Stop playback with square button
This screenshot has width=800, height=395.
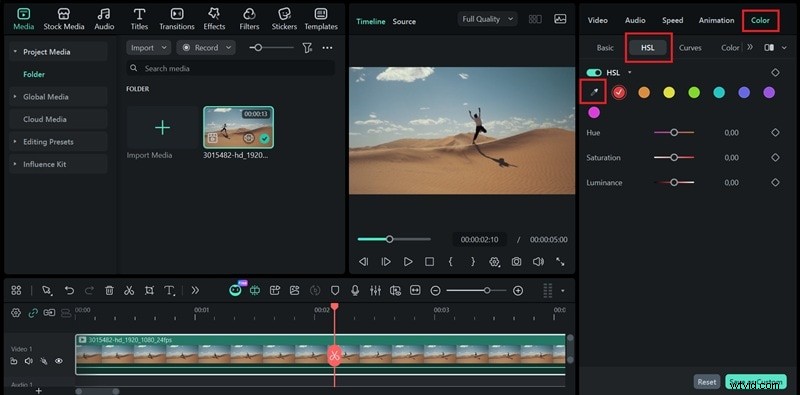tap(430, 262)
